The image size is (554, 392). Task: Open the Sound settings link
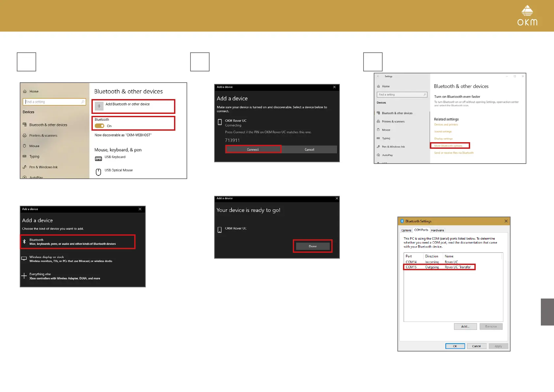tap(443, 131)
